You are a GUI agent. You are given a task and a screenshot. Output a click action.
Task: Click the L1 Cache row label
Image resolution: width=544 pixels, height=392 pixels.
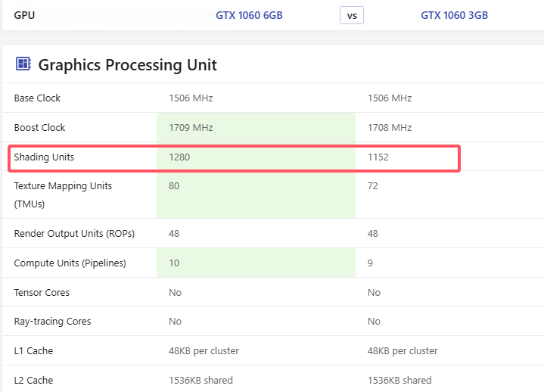click(x=33, y=351)
